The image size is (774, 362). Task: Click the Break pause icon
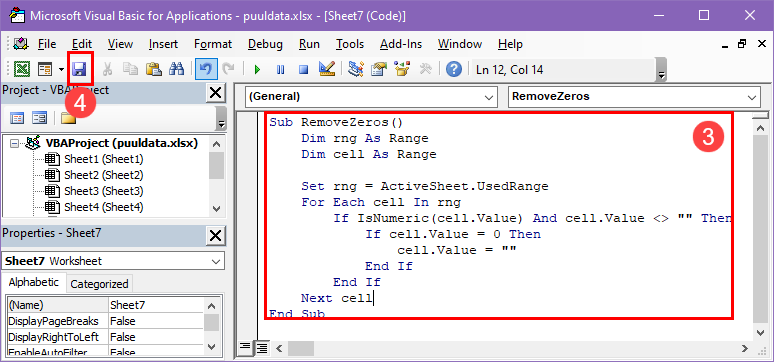pyautogui.click(x=280, y=70)
